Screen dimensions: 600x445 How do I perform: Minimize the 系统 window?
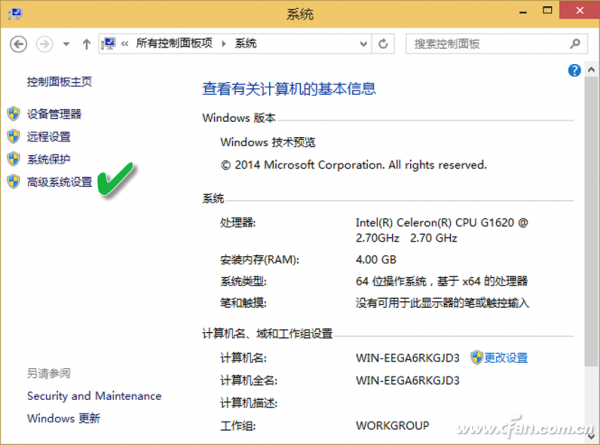coord(523,12)
